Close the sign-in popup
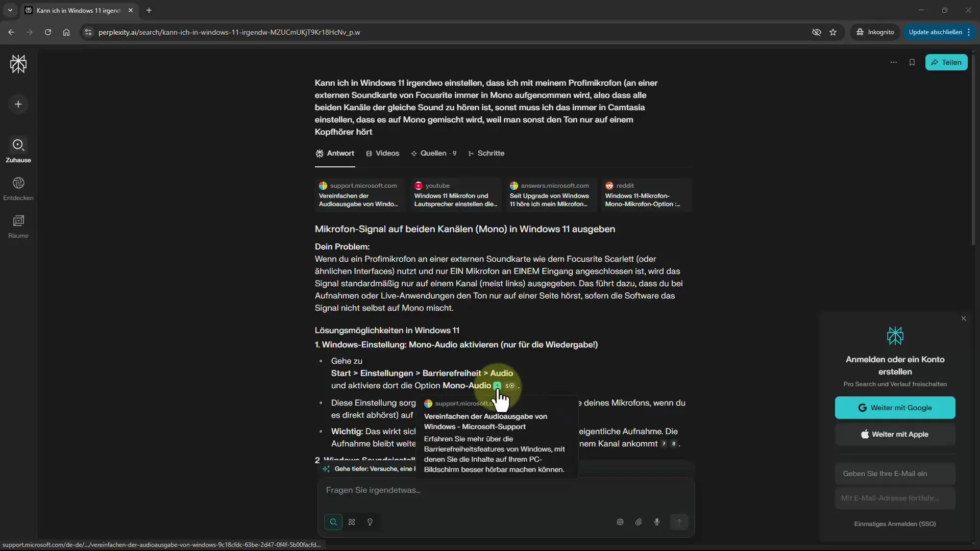Viewport: 980px width, 551px height. (964, 318)
